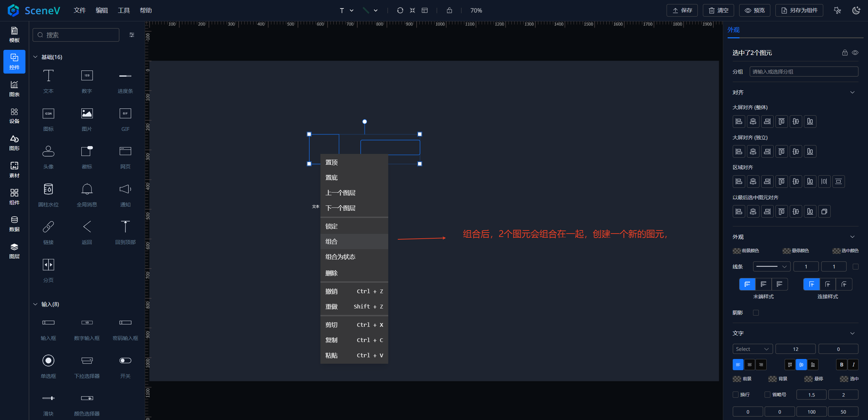The image size is (868, 420).
Task: Toggle visibility eye for selected elements
Action: [855, 53]
